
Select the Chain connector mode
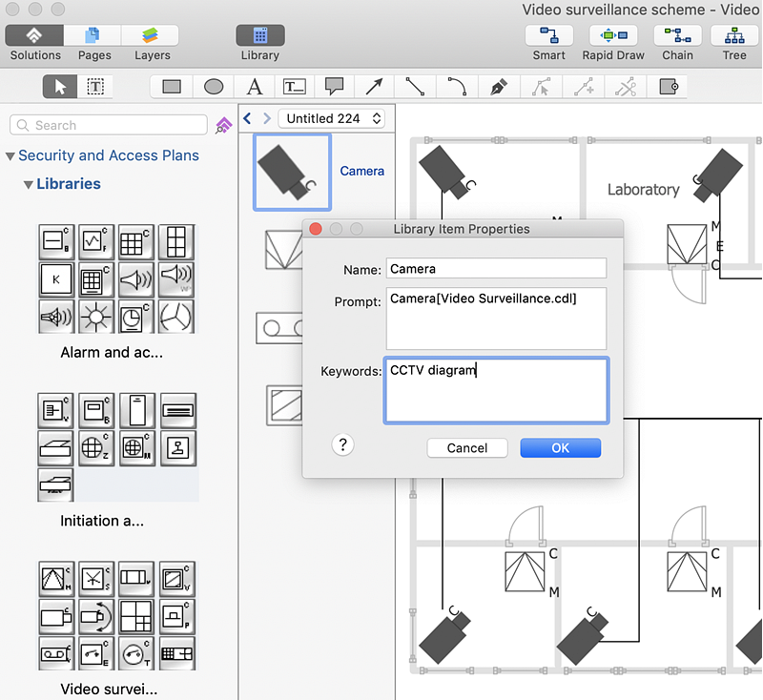[678, 36]
